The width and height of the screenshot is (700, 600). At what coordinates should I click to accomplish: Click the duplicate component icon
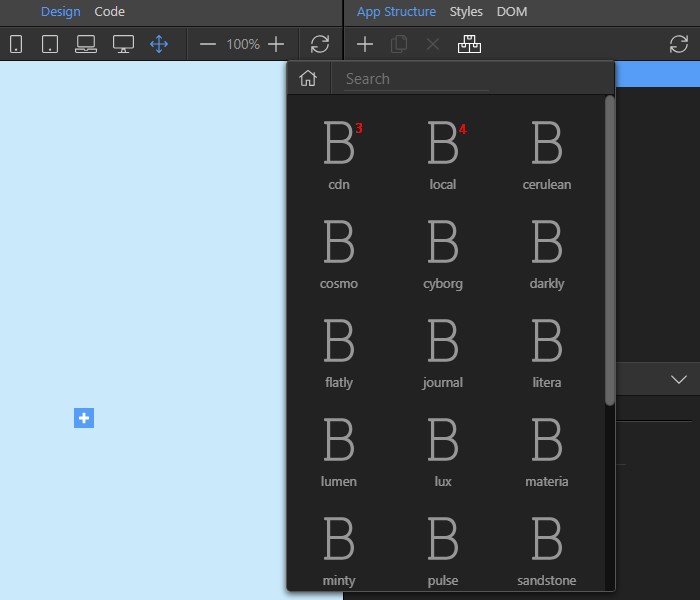[x=399, y=44]
